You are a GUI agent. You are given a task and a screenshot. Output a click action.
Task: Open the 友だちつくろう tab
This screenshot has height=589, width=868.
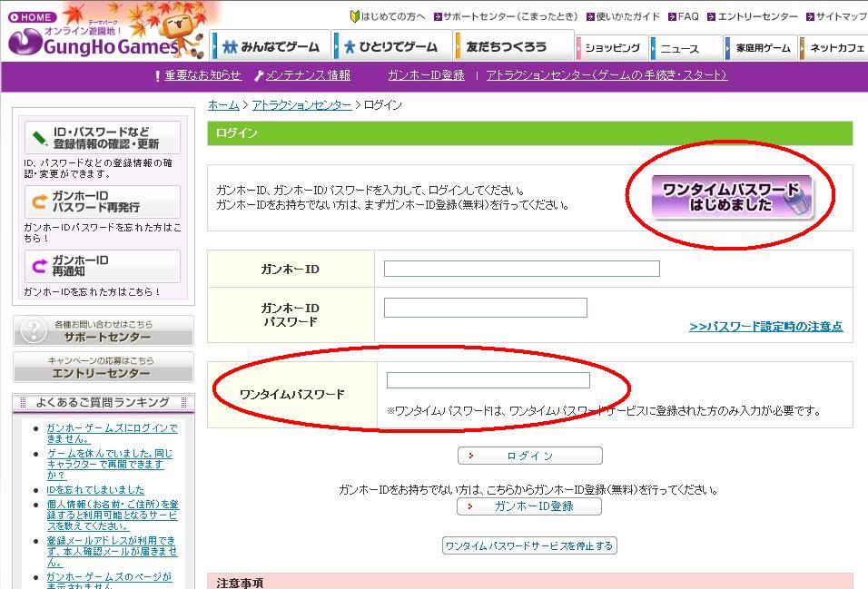tap(513, 46)
